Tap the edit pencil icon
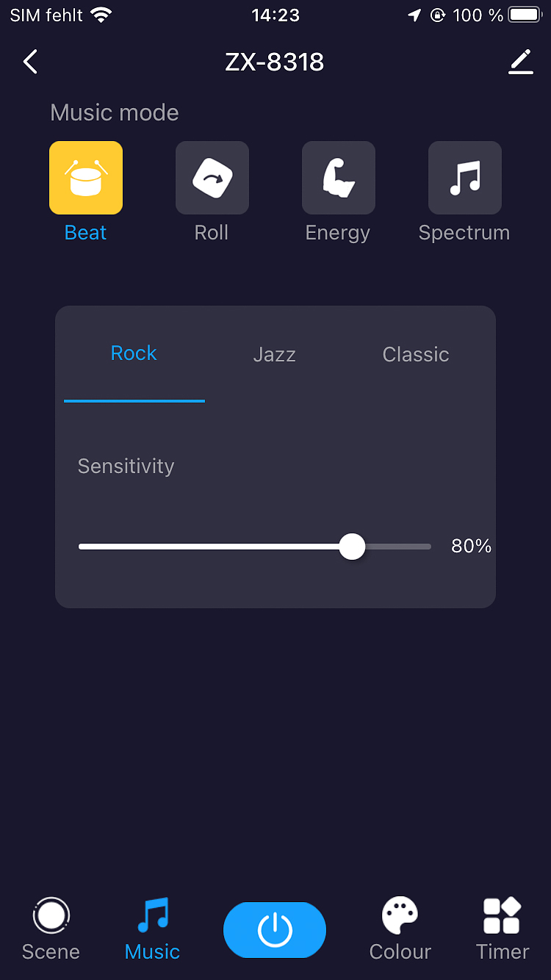Screen dimensions: 551x980 [521, 62]
